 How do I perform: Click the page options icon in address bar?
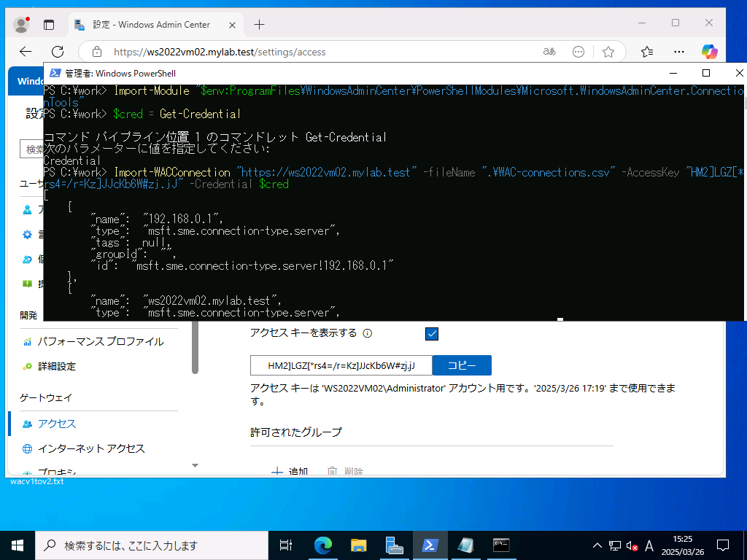coord(578,52)
